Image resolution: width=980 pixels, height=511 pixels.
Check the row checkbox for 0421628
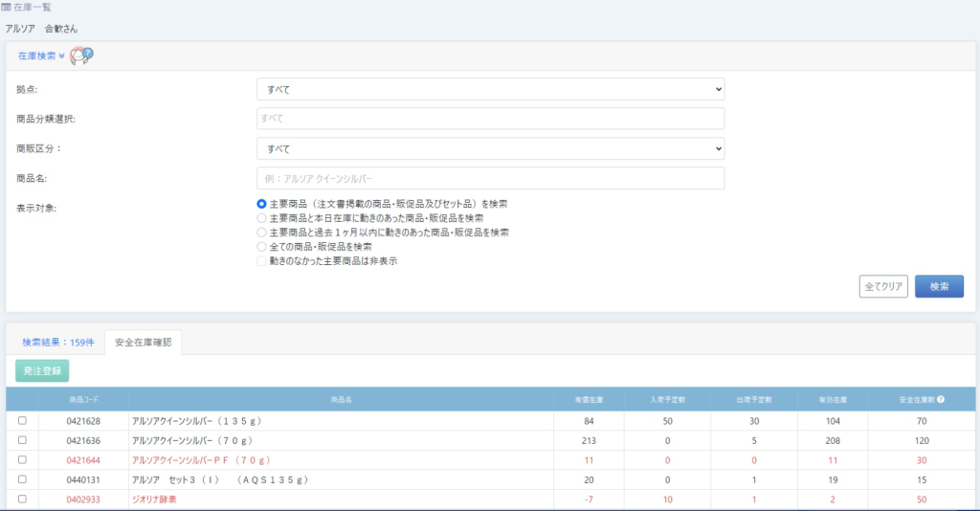coord(22,420)
